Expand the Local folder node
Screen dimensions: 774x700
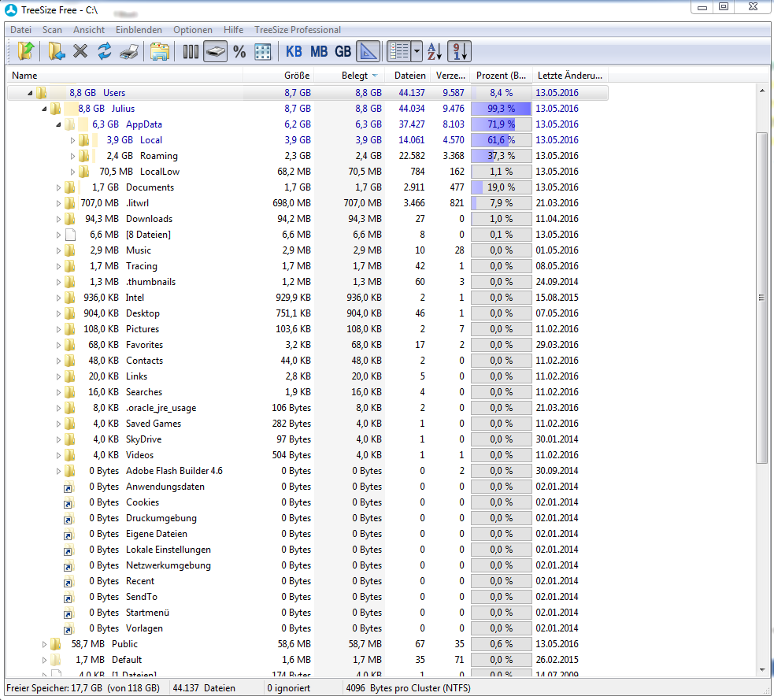click(72, 140)
